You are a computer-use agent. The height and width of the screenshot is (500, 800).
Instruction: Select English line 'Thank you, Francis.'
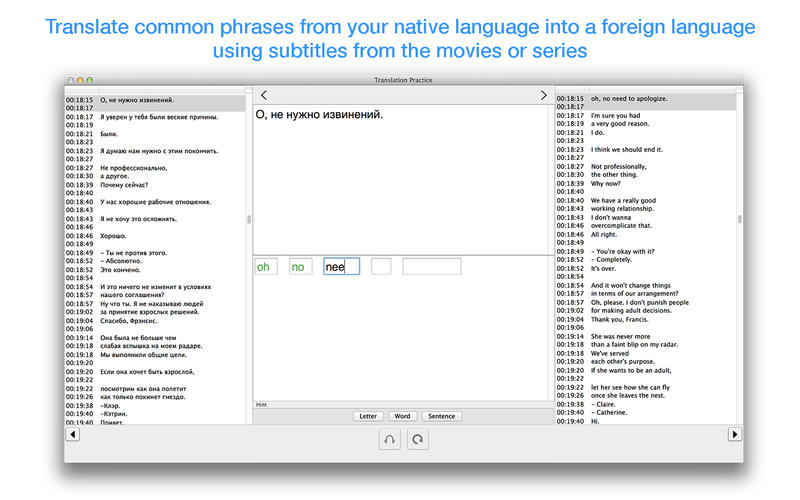(619, 319)
